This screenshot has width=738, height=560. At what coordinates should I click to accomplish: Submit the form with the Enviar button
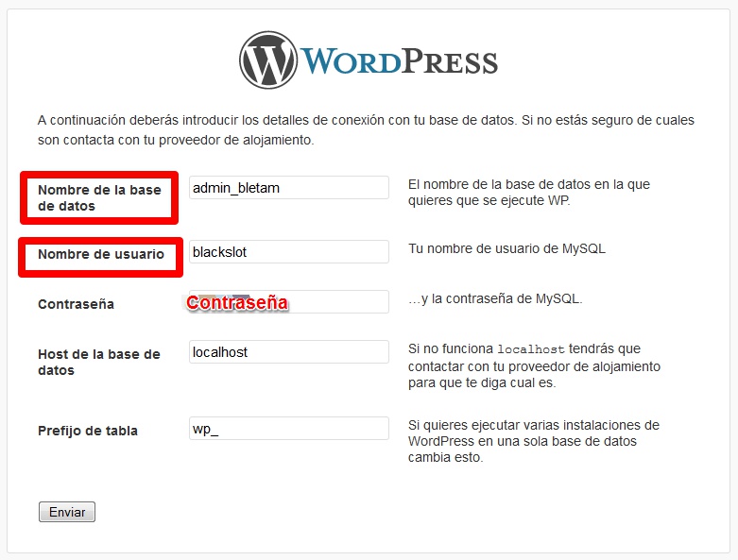(67, 512)
